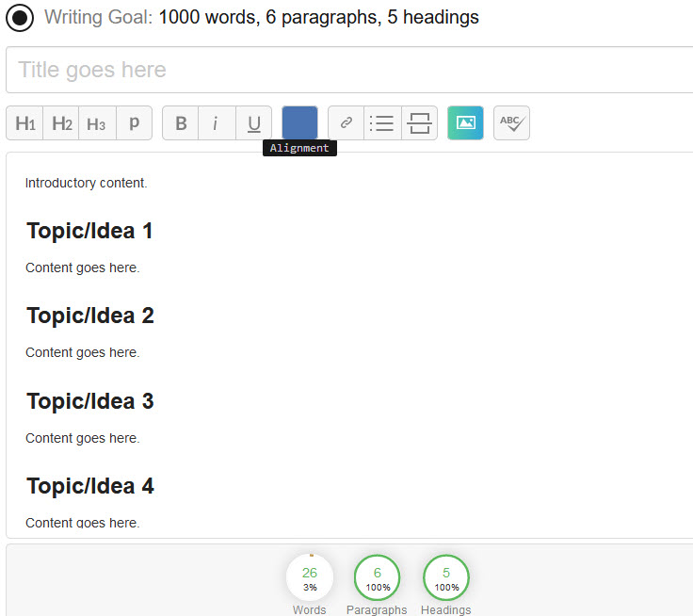Toggle underline formatting

(x=253, y=123)
